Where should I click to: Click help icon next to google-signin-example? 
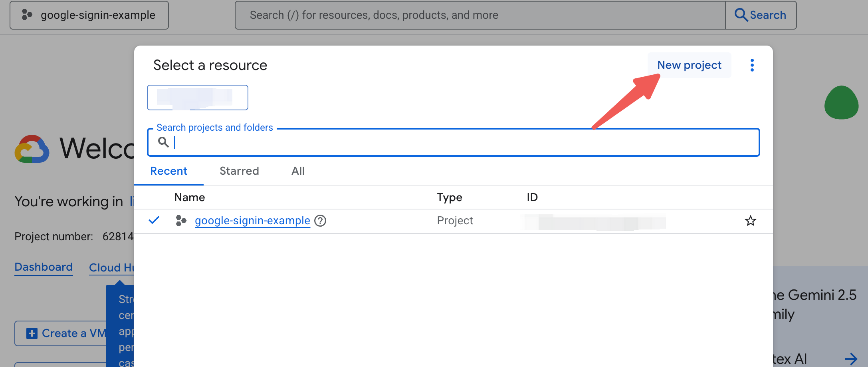pos(320,221)
